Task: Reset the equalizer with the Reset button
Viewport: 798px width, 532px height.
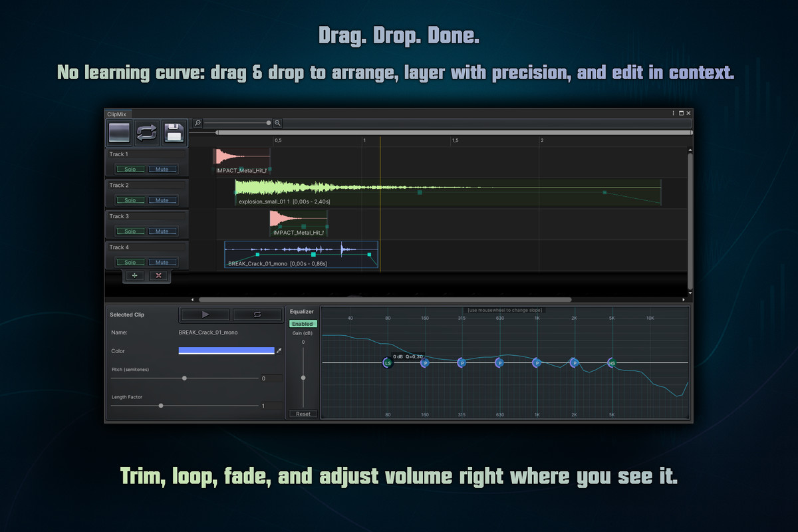Action: 303,413
